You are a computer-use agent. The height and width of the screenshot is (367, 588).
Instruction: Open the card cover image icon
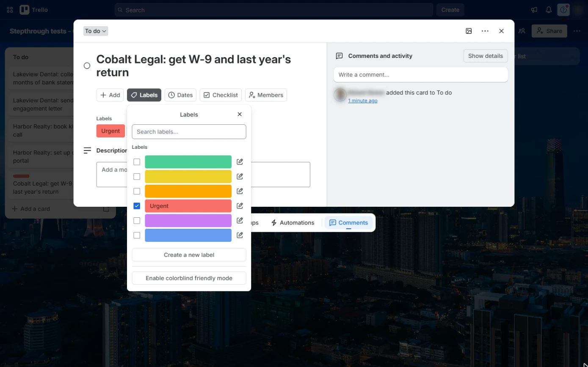469,31
